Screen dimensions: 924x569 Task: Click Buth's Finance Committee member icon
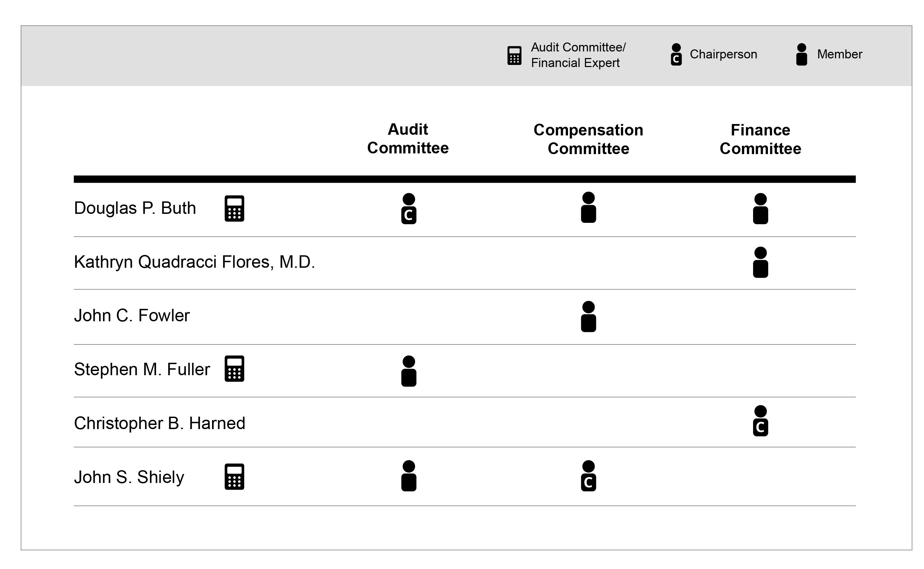click(760, 209)
